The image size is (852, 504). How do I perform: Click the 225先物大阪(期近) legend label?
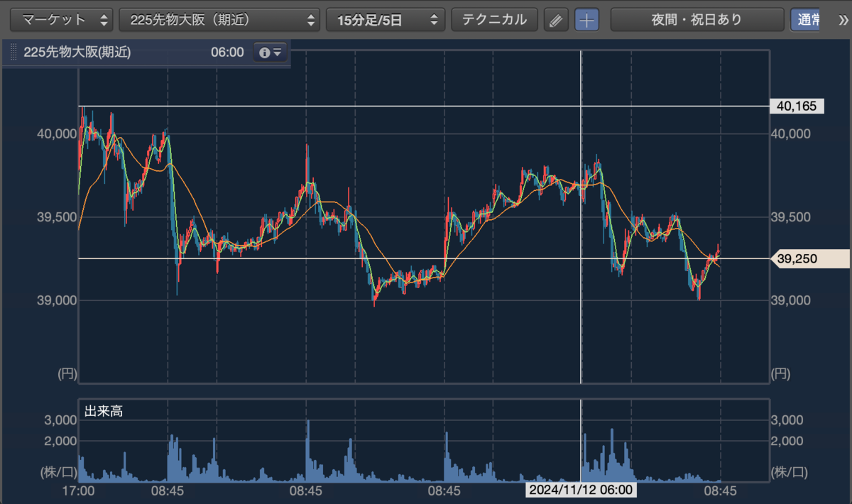pyautogui.click(x=77, y=53)
